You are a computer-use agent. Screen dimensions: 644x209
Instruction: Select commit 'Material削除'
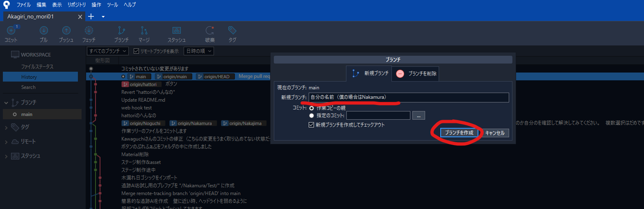[135, 154]
